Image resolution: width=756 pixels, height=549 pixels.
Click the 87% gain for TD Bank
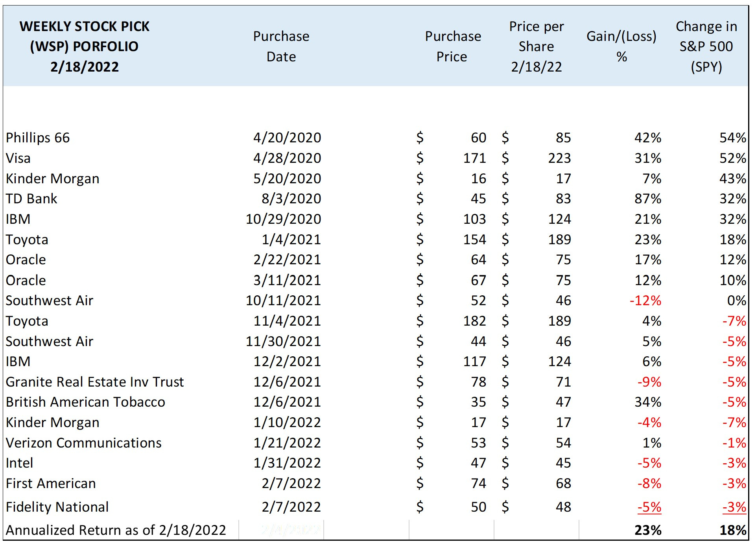pos(648,199)
